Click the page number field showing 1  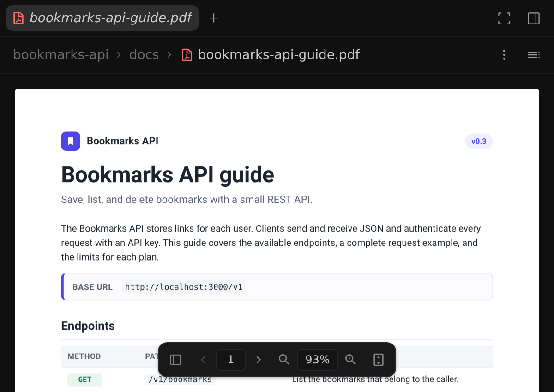click(x=231, y=360)
